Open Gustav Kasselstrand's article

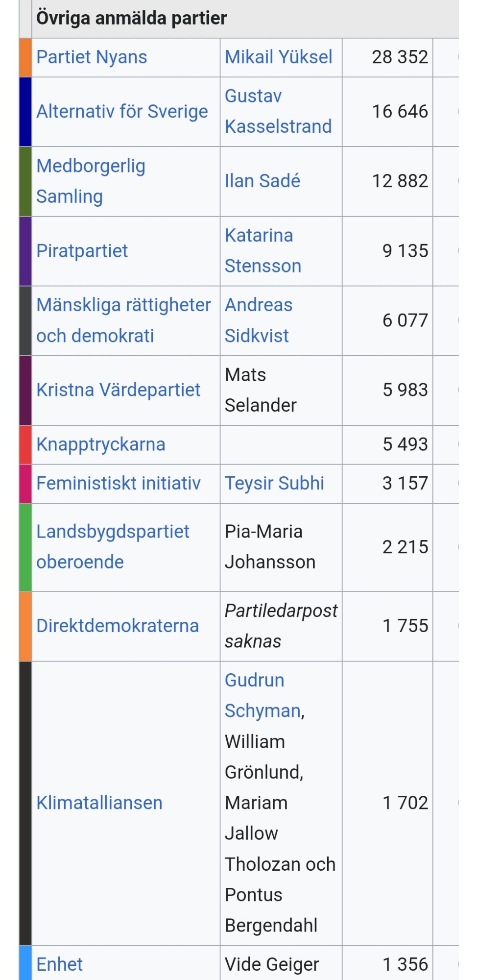click(x=278, y=111)
